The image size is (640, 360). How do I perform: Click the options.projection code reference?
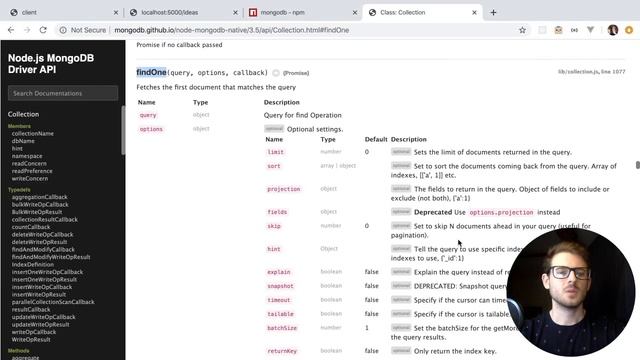[x=501, y=212]
